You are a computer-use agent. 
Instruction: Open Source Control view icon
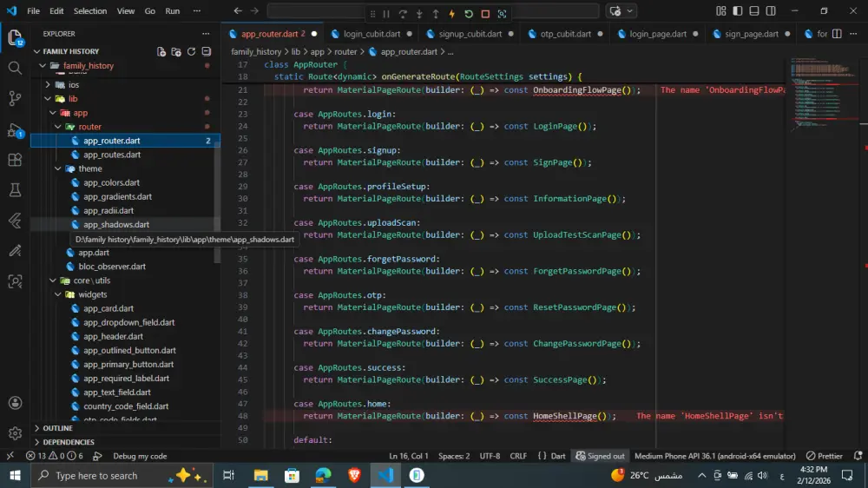[15, 99]
